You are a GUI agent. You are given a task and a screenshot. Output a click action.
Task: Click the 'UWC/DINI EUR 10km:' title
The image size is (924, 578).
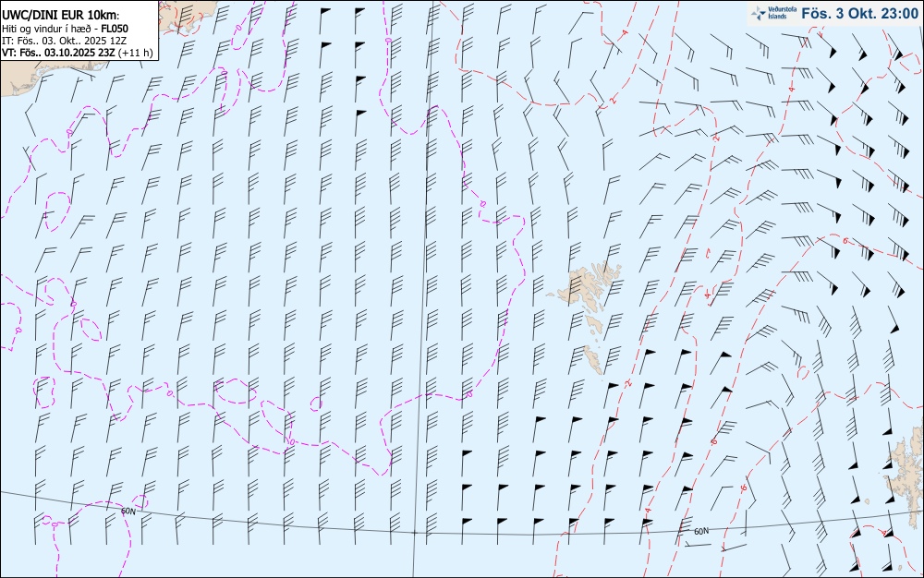(x=61, y=16)
